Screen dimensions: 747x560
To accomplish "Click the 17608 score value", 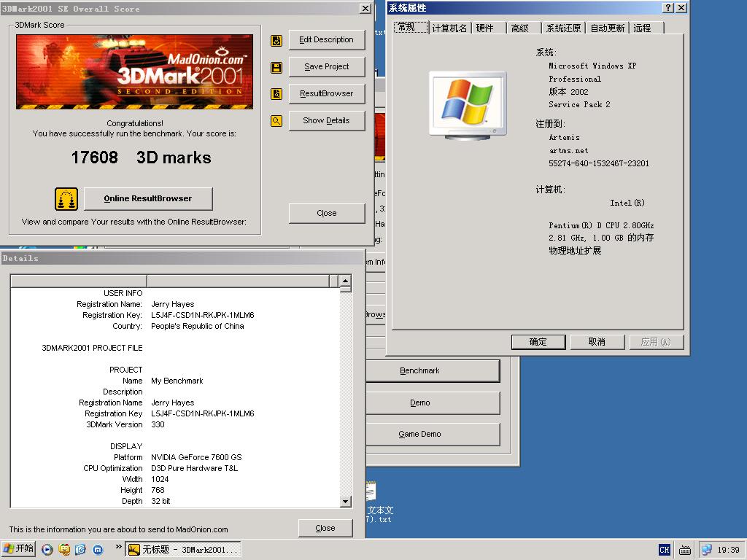I will [x=94, y=157].
